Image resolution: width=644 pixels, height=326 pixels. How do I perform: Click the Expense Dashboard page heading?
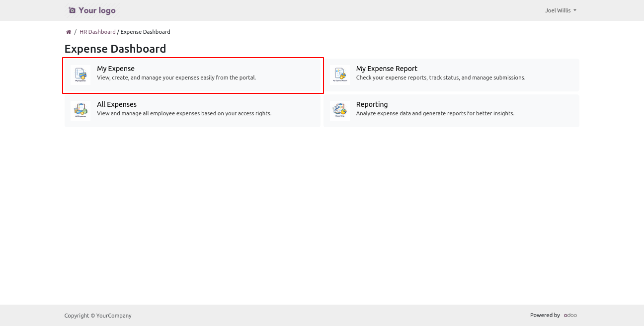[x=115, y=49]
